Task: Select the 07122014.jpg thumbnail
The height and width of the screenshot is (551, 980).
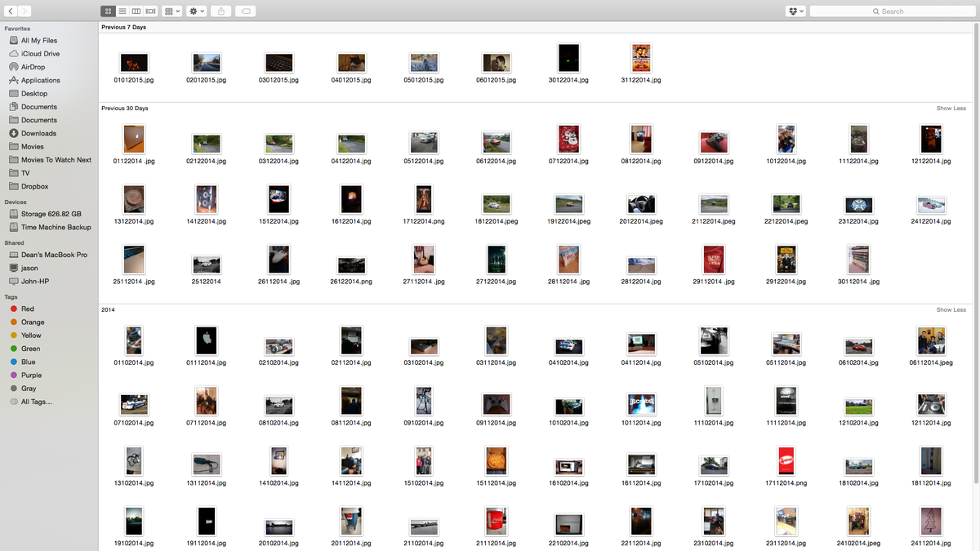Action: click(x=568, y=139)
